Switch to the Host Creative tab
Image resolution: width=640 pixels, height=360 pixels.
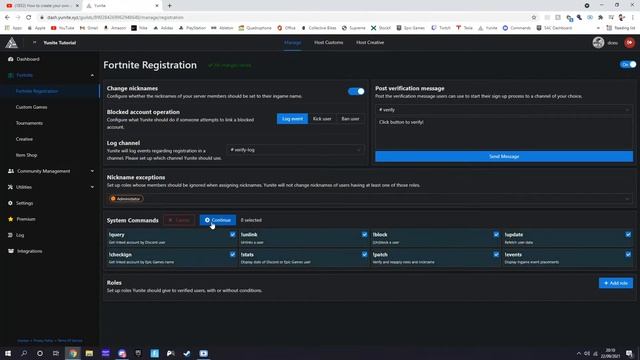click(370, 42)
